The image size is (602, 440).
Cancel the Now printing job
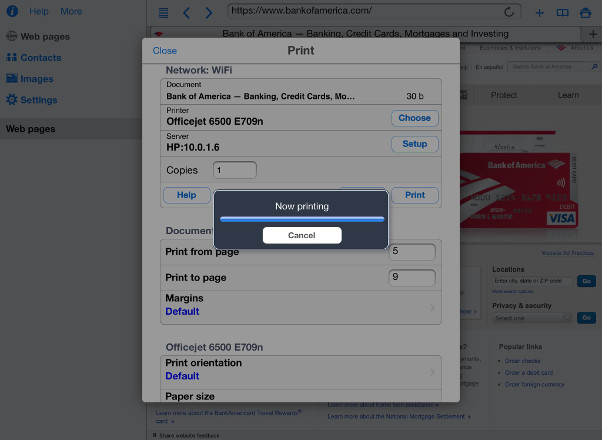[x=302, y=235]
